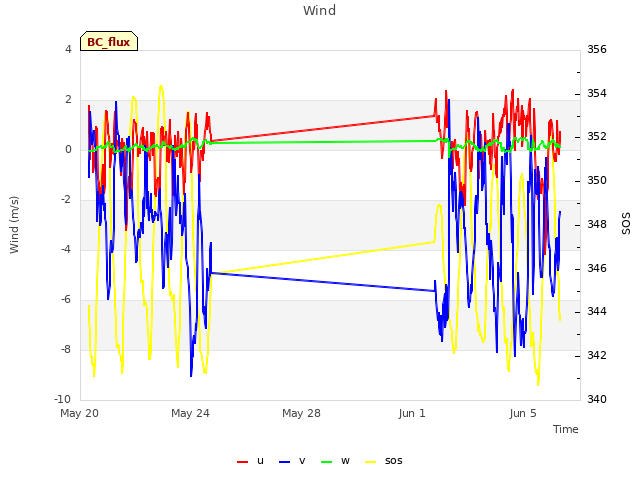Toggle the sos series in legend

[384, 461]
